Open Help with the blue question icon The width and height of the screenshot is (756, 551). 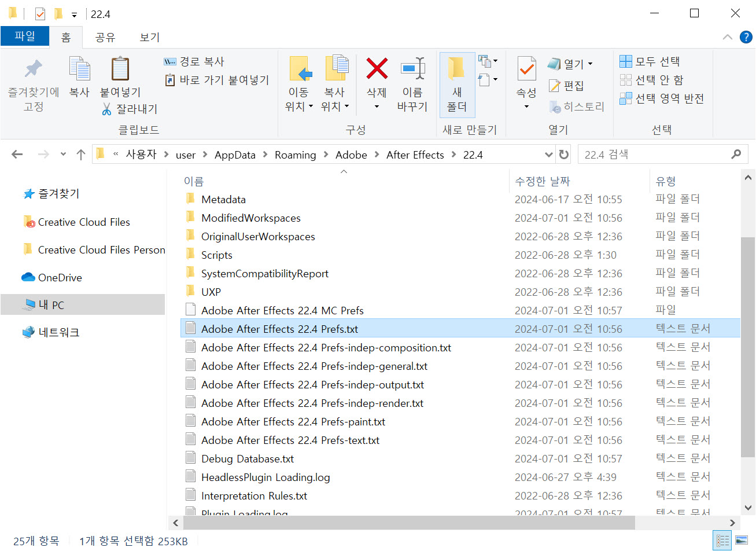pos(746,37)
